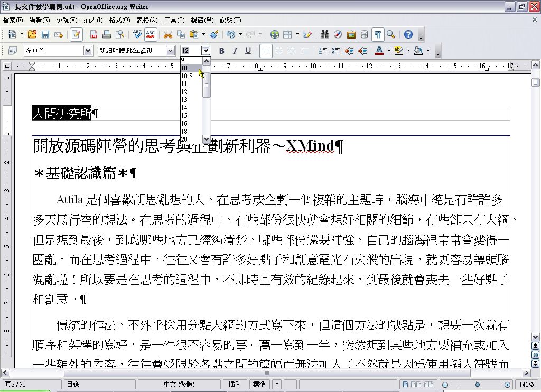
Task: Print file directly with printer icon
Action: [x=107, y=34]
